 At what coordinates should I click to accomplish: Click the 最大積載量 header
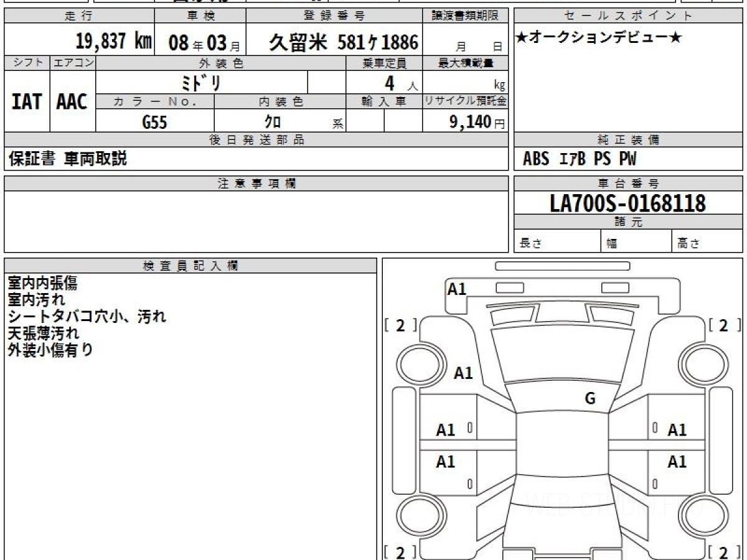pos(466,63)
